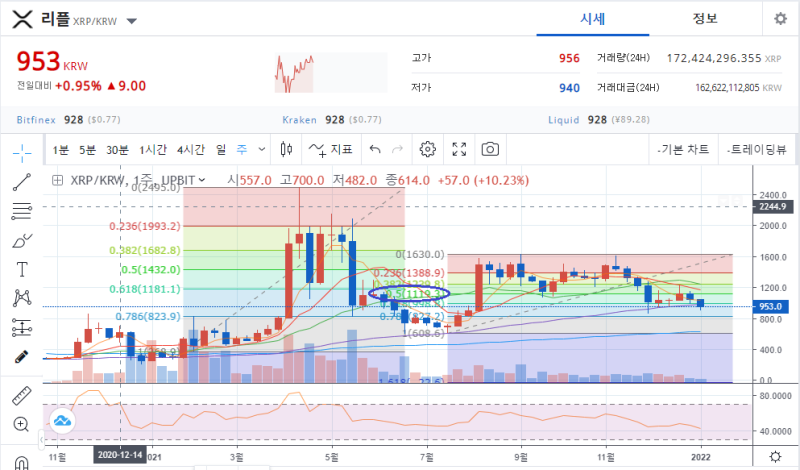The height and width of the screenshot is (470, 800).
Task: Click the 2244.9 price axis label
Action: (772, 206)
